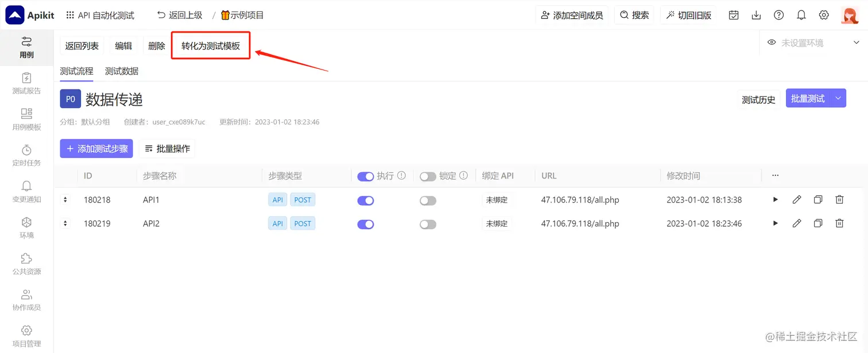Viewport: 868px width, 353px height.
Task: Open the 批量测试 dropdown arrow
Action: point(838,99)
